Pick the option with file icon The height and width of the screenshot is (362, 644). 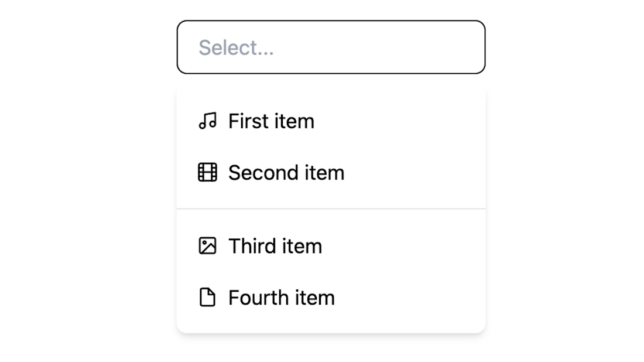tap(331, 297)
